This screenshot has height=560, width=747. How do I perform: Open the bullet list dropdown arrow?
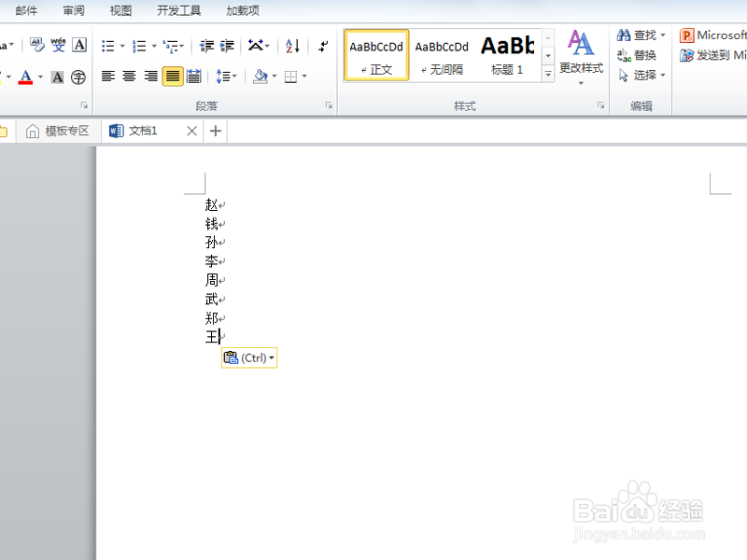122,46
